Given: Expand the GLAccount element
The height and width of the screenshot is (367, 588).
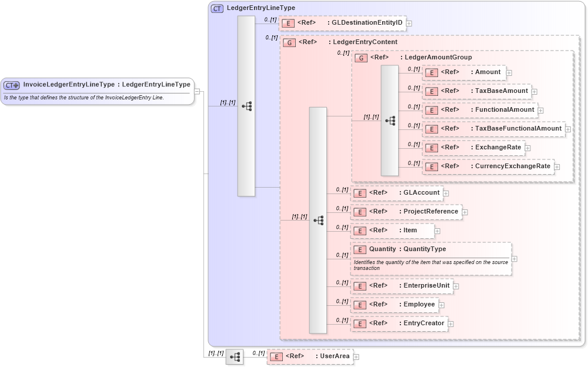Looking at the screenshot, I should [446, 193].
